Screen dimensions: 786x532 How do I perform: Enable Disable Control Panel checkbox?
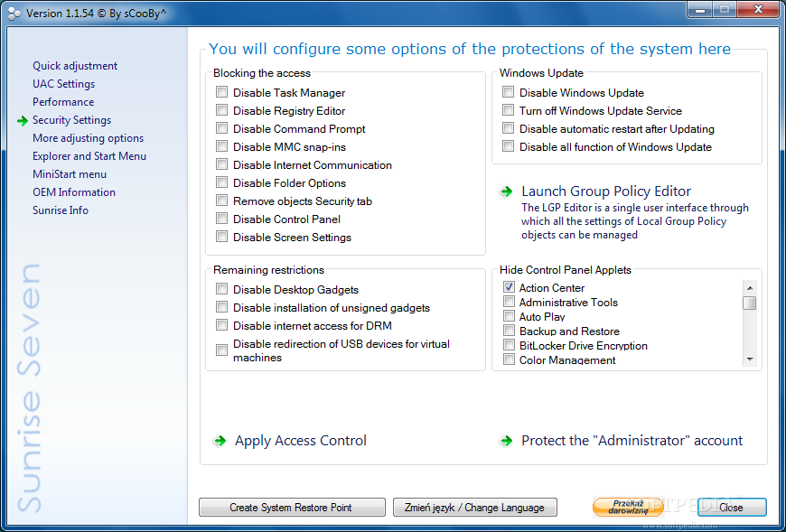[x=221, y=219]
